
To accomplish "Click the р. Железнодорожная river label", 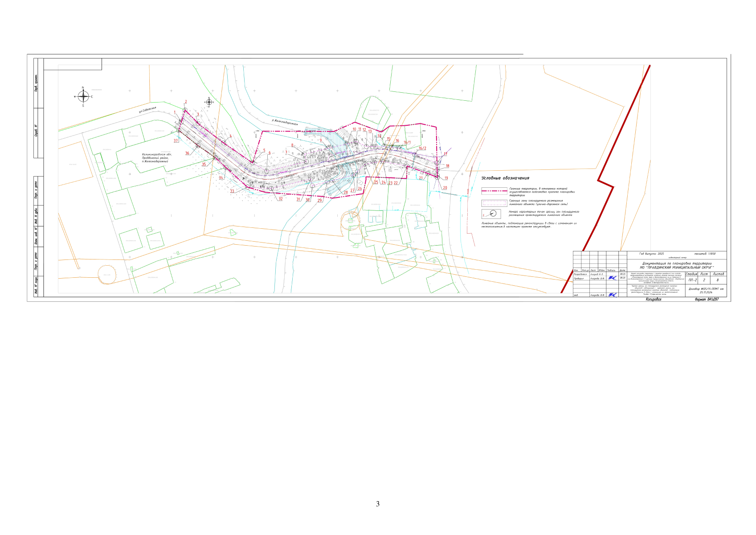I will point(284,122).
